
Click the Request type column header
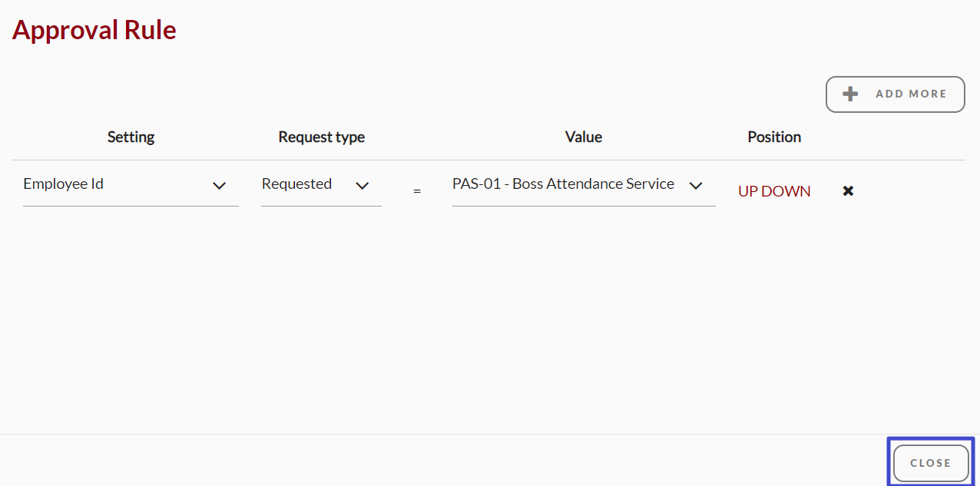tap(321, 137)
